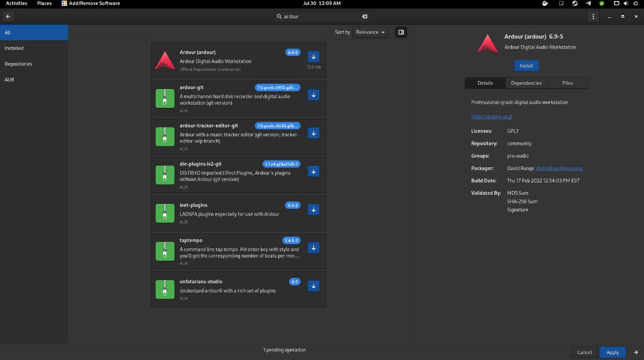
Task: Click Apply to start pending operation
Action: tap(612, 352)
